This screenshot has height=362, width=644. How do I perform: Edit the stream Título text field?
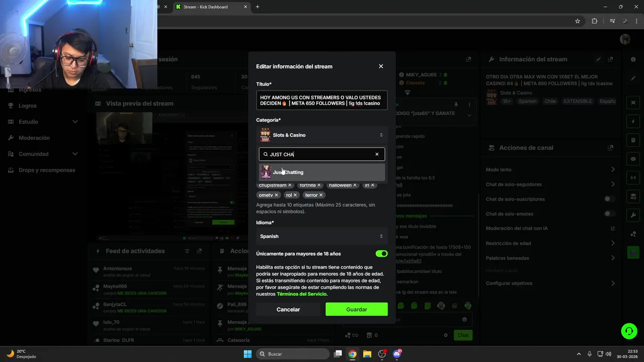click(321, 100)
